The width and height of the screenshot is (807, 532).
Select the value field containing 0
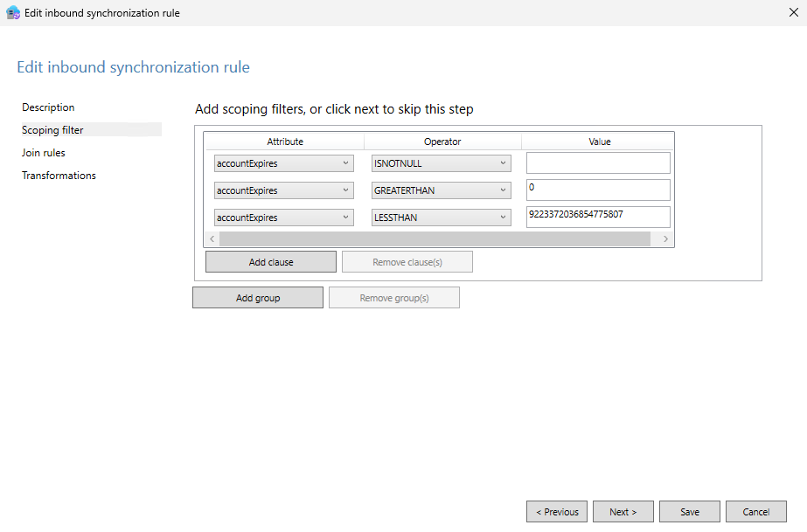(x=597, y=190)
